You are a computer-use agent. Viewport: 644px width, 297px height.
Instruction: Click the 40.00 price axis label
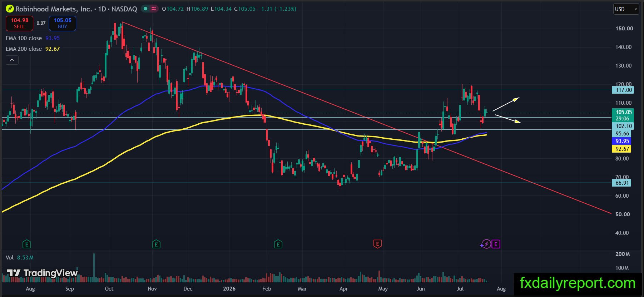coord(622,233)
